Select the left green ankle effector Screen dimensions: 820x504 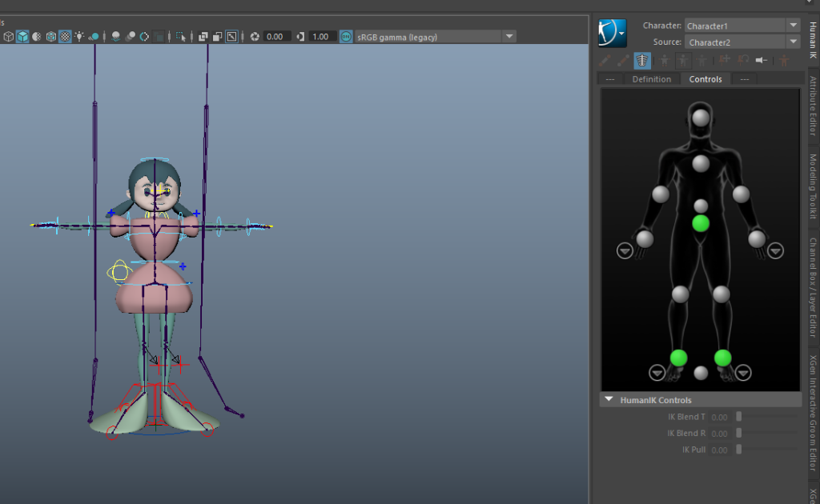679,358
